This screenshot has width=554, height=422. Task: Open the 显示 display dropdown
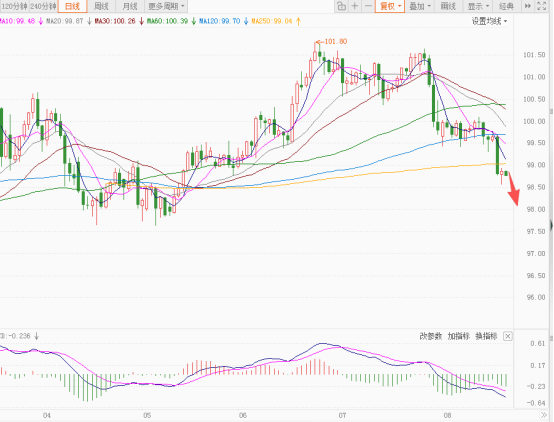[x=478, y=6]
